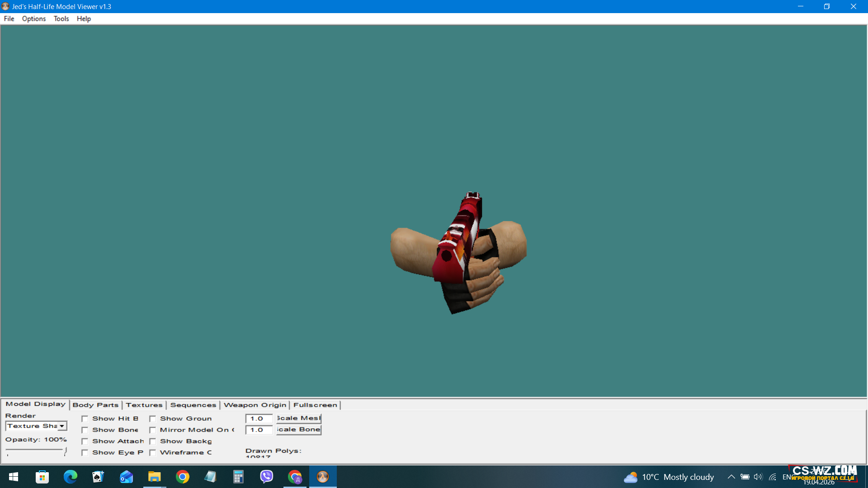Open the Options menu
Screen dimensions: 868x488
coord(34,19)
